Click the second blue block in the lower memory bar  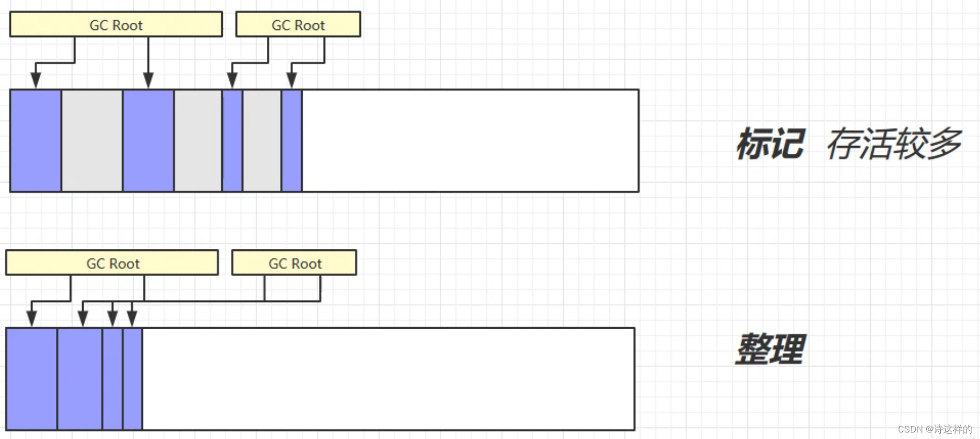pyautogui.click(x=80, y=379)
